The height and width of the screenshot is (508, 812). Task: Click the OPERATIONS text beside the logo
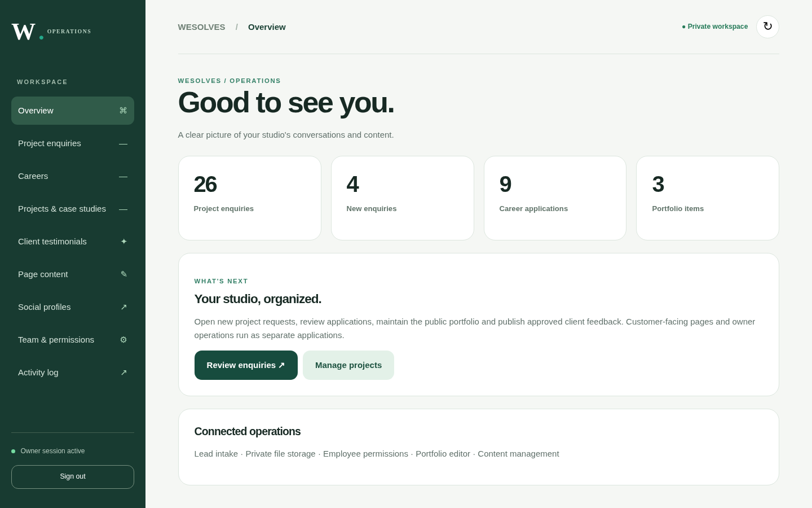69,32
